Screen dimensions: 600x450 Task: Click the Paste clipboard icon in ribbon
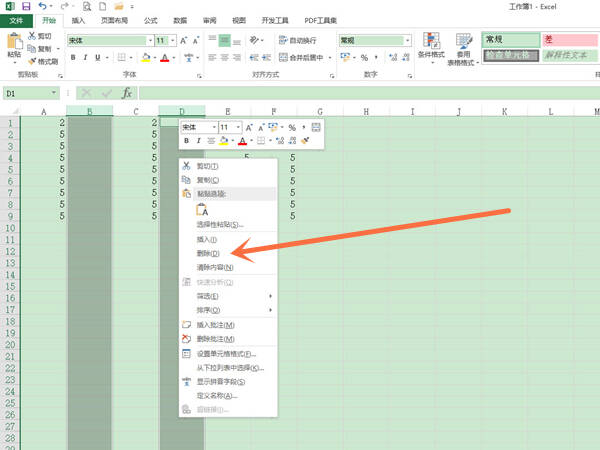coord(15,41)
